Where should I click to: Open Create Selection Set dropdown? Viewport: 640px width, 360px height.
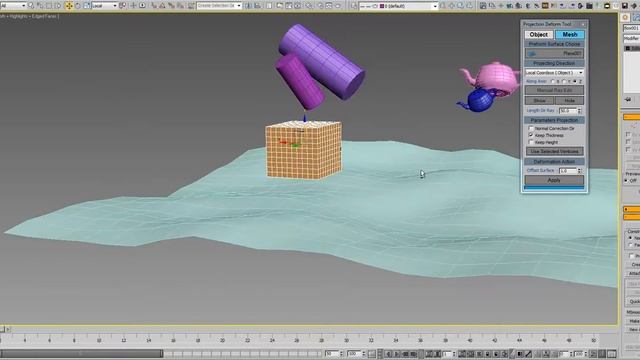click(219, 6)
